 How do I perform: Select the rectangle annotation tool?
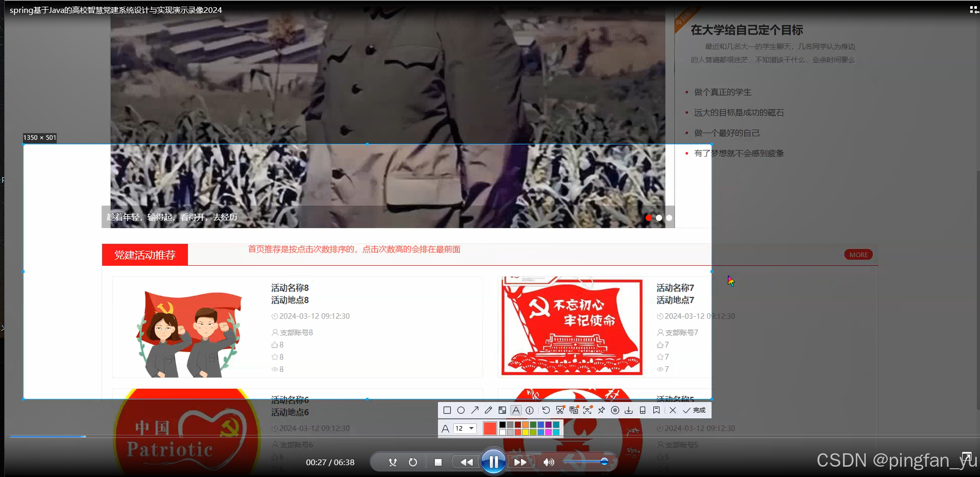coord(447,411)
